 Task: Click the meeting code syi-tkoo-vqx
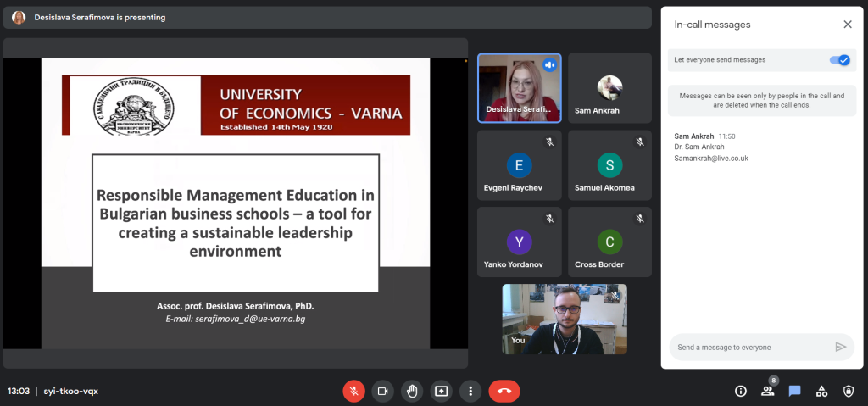click(71, 391)
